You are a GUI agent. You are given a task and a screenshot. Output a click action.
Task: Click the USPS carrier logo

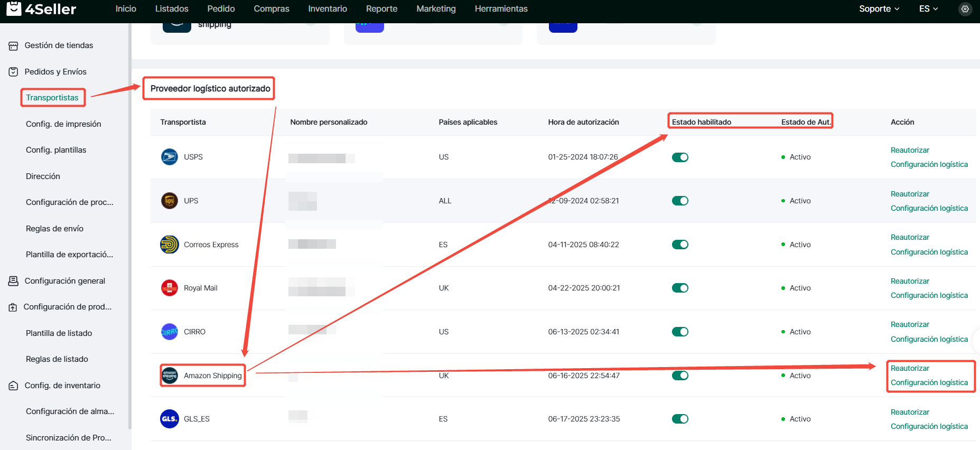[169, 157]
